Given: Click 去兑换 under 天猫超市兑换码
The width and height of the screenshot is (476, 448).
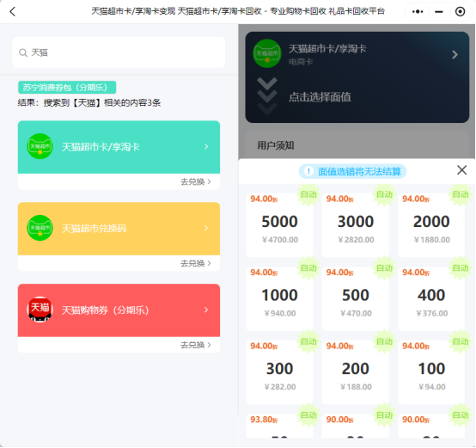Looking at the screenshot, I should 196,263.
